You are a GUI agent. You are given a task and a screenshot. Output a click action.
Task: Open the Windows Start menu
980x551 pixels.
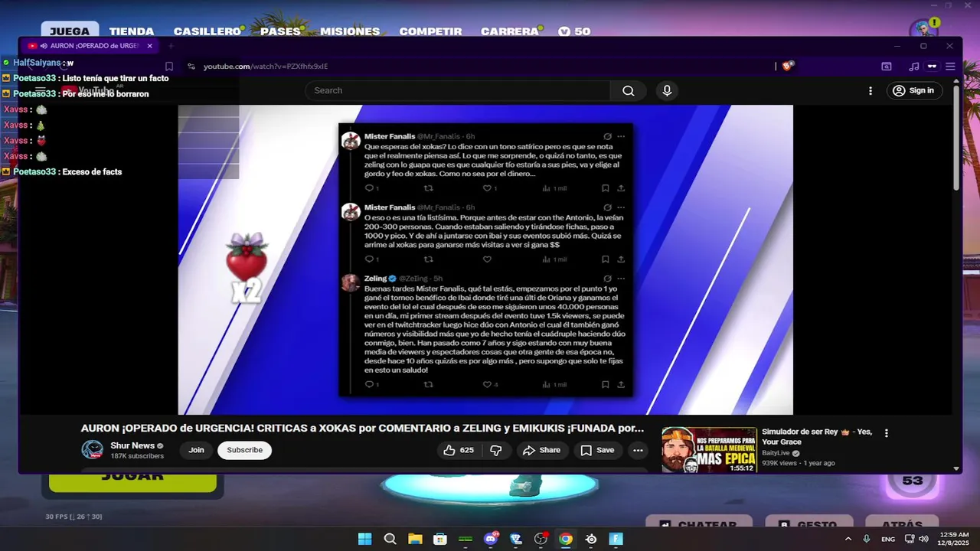pyautogui.click(x=364, y=539)
